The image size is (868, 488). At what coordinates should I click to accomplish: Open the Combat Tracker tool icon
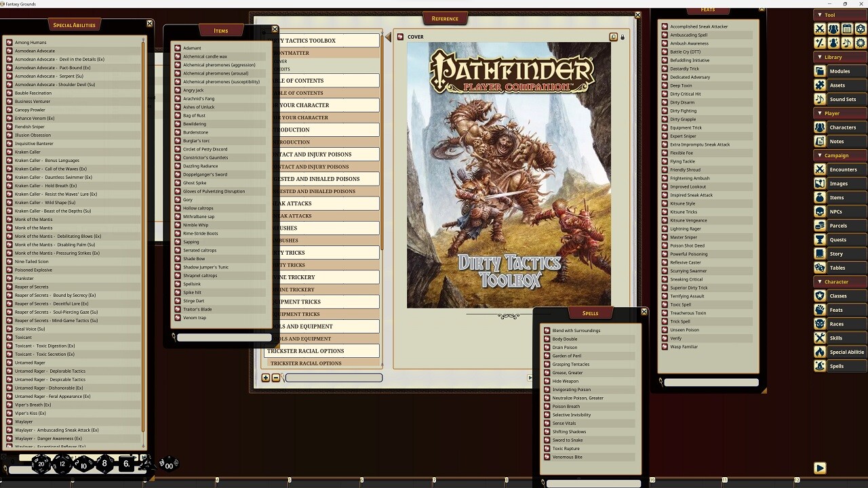(x=820, y=28)
